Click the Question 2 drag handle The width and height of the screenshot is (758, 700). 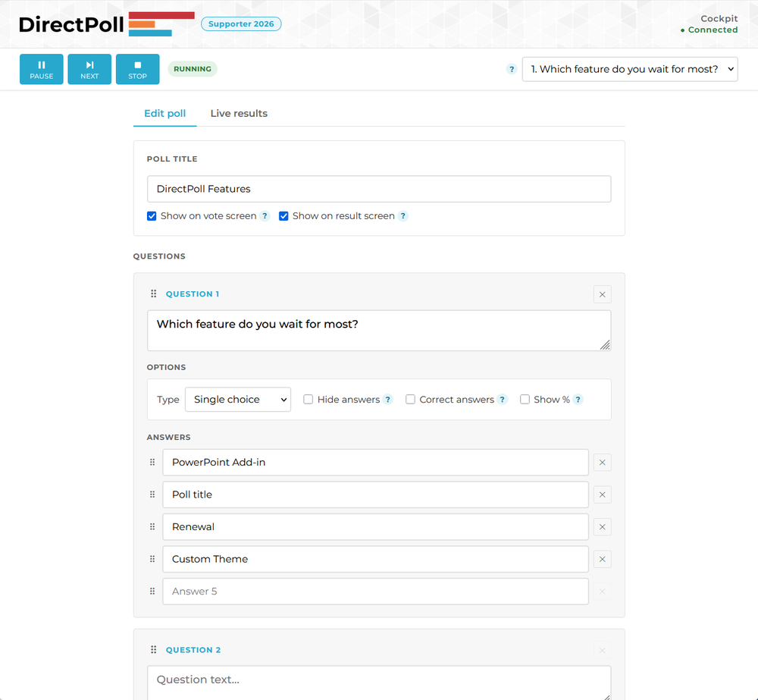[153, 650]
